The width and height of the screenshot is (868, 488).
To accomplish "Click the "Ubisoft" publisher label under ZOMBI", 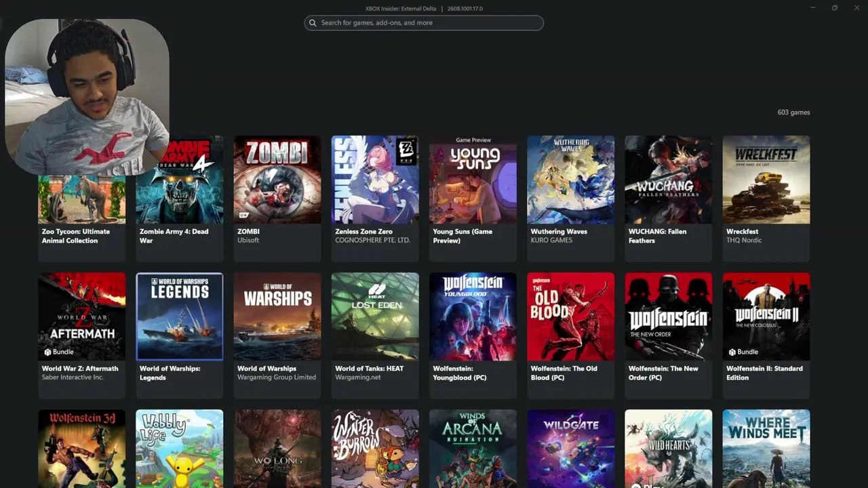I will pyautogui.click(x=248, y=241).
